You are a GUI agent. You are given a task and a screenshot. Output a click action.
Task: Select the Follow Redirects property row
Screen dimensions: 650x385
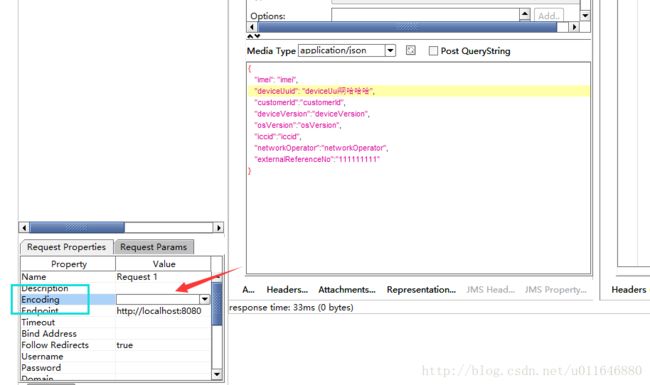point(116,345)
